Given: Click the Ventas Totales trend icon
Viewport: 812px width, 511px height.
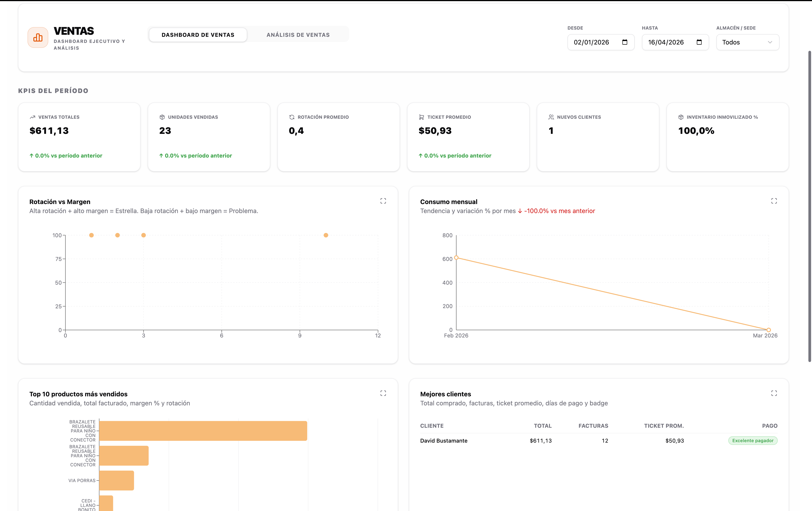Looking at the screenshot, I should (32, 117).
